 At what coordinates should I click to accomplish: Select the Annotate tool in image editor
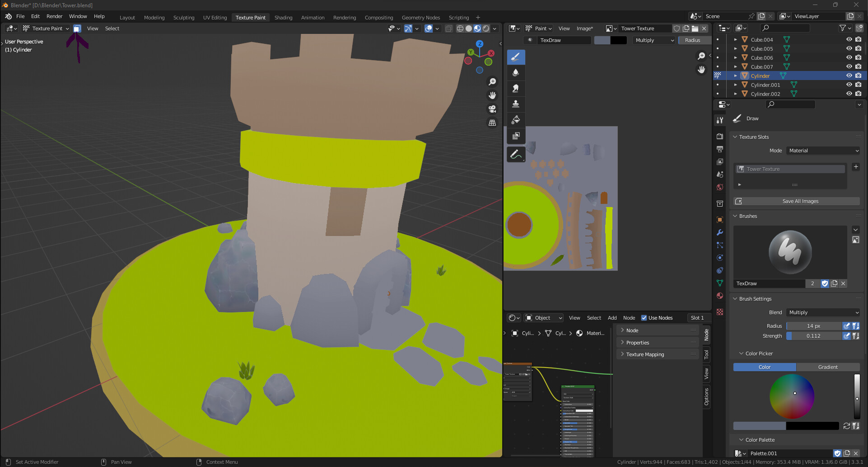516,155
